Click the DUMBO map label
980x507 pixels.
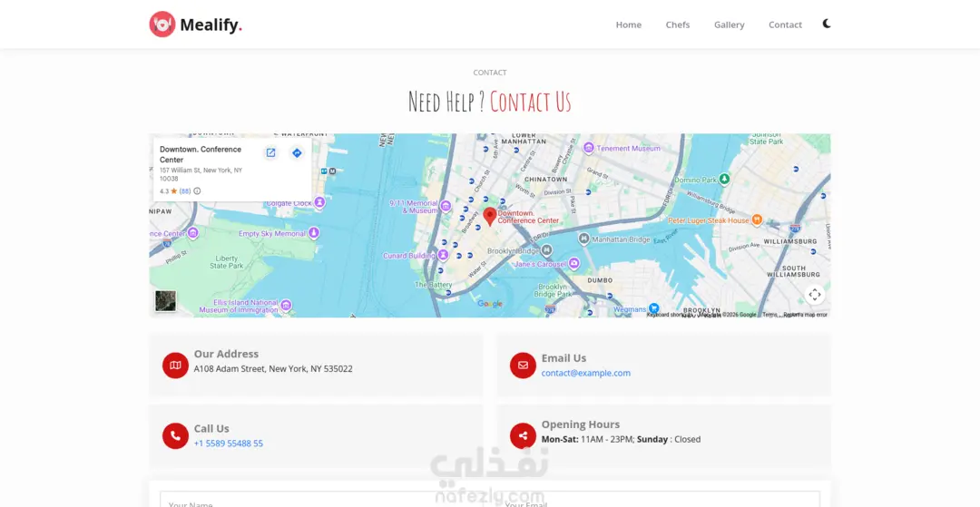[600, 280]
